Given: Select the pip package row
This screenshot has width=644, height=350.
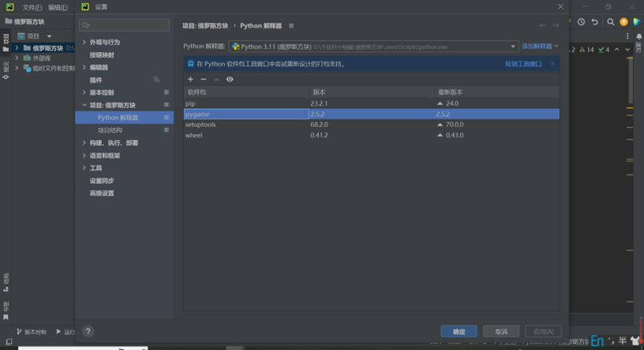Looking at the screenshot, I should 372,104.
